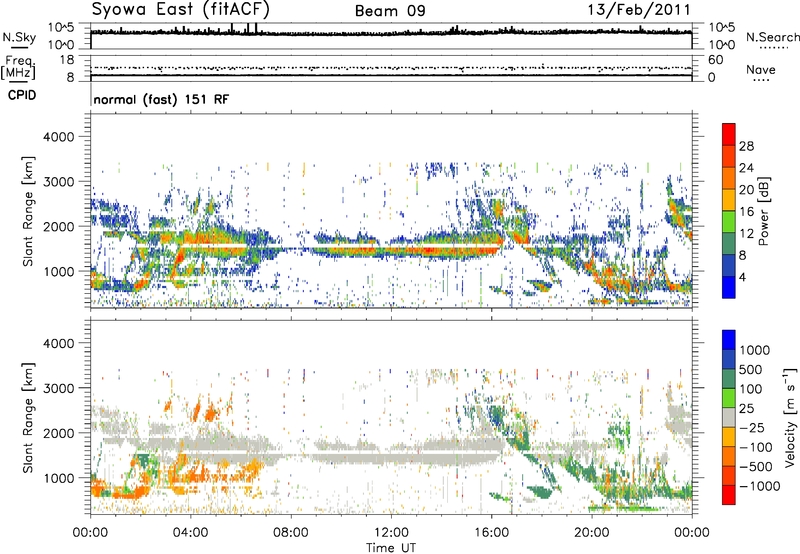The width and height of the screenshot is (800, 554).
Task: Click the "4000" tick in Velocity panel
Action: click(x=58, y=343)
